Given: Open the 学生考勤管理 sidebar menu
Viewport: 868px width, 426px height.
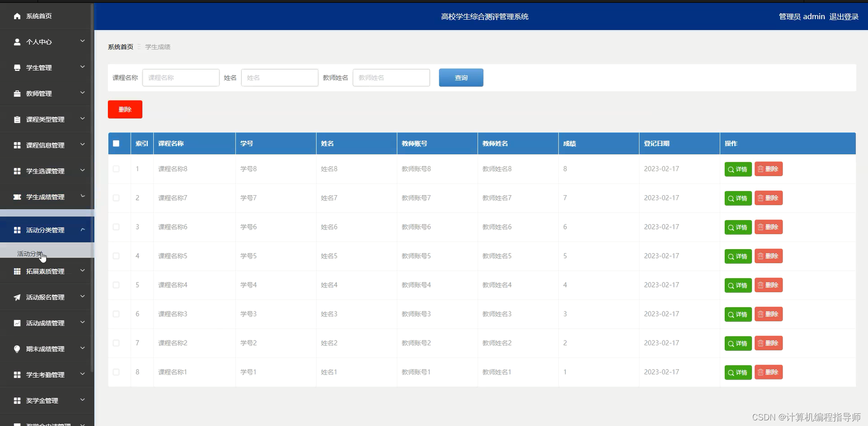Looking at the screenshot, I should [x=45, y=374].
